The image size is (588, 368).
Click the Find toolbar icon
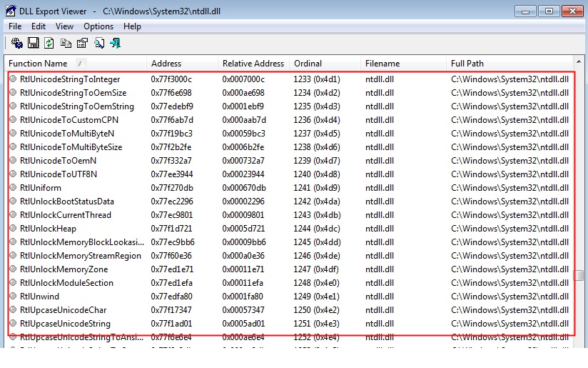point(99,43)
